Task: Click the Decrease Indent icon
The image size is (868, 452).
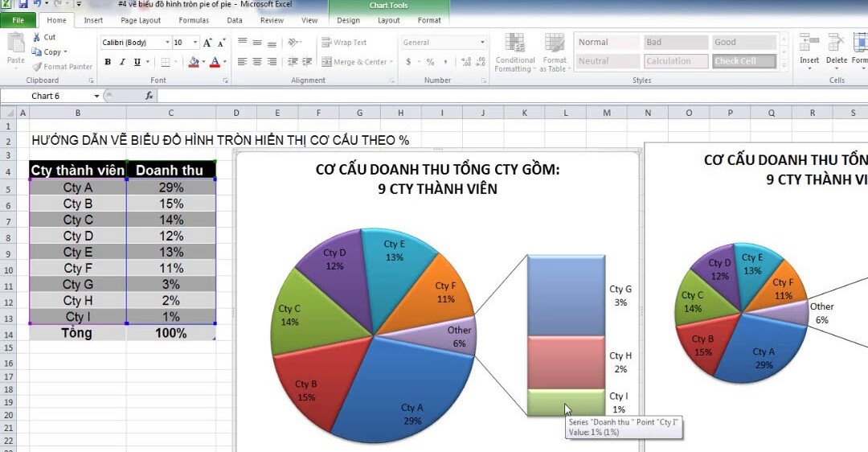Action: click(293, 61)
